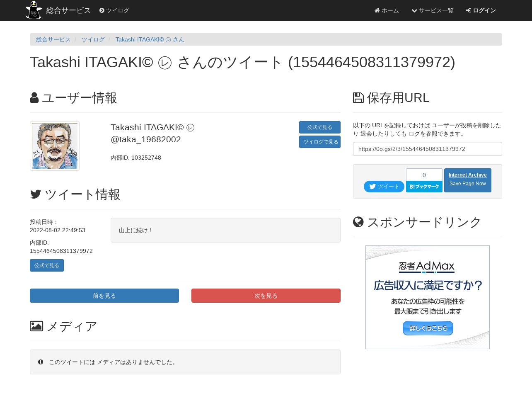Click the Twitter bird icon beside ツイート情報
Image resolution: width=532 pixels, height=420 pixels.
(36, 194)
